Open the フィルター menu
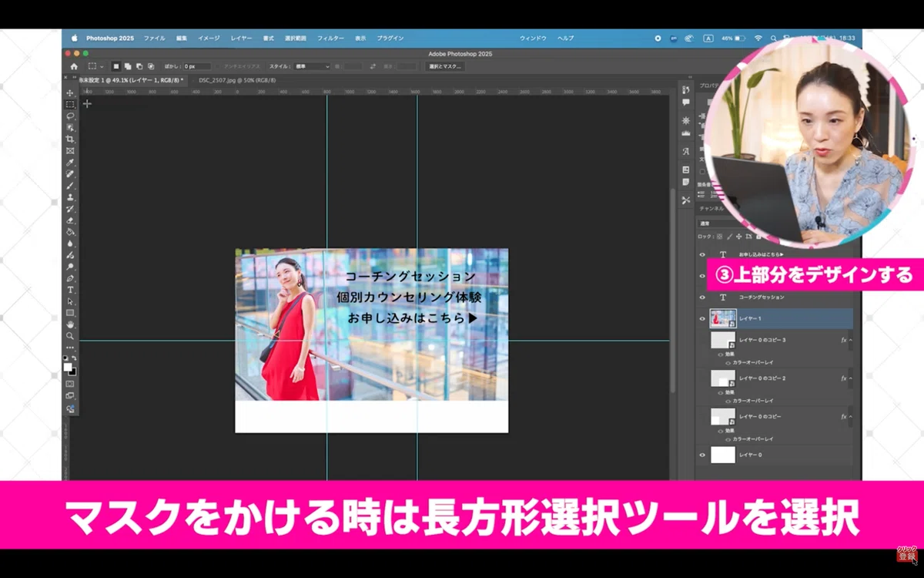924x578 pixels. coord(330,38)
